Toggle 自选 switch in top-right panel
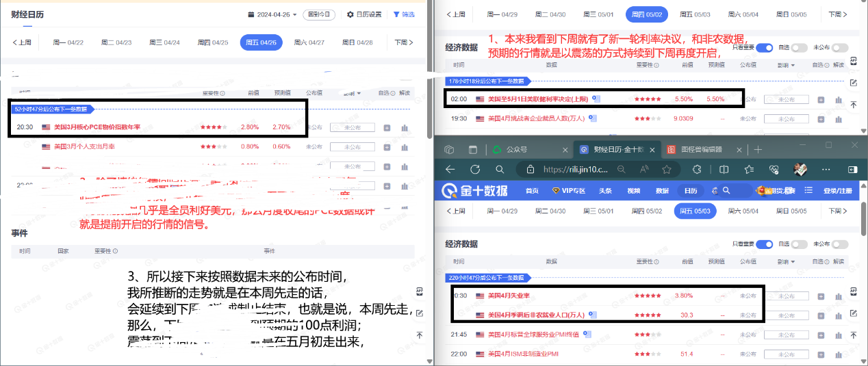The height and width of the screenshot is (366, 868). click(x=799, y=48)
